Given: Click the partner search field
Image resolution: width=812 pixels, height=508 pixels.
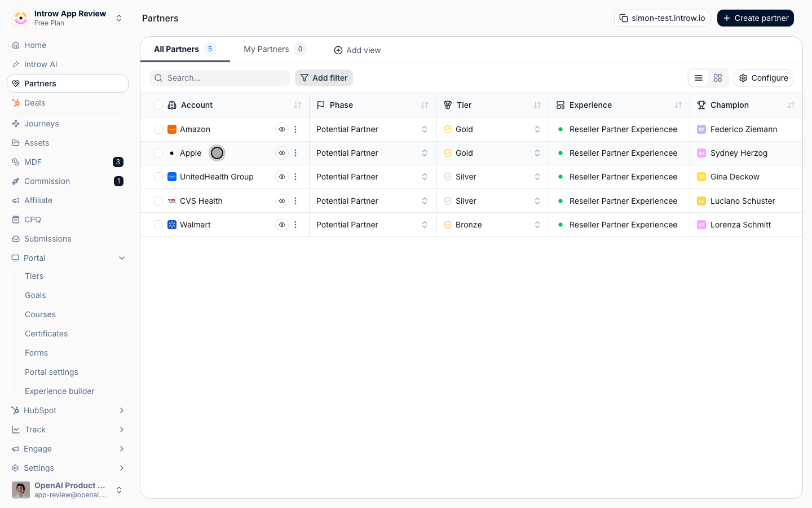Looking at the screenshot, I should click(220, 78).
